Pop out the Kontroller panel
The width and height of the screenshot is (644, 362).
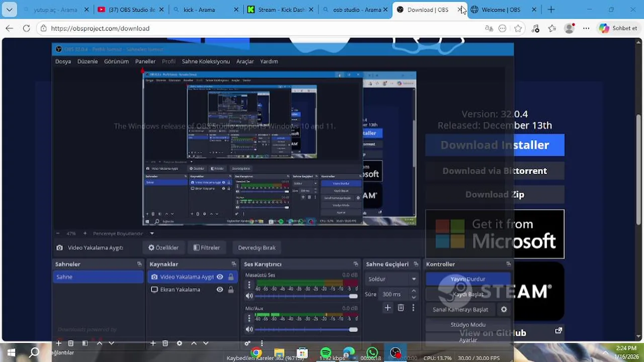click(x=508, y=264)
